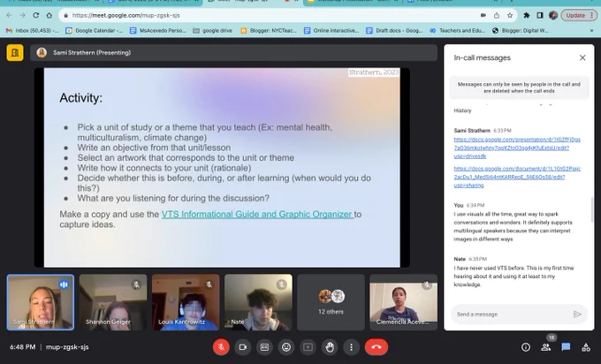
Task: Open the 12 others participants tile
Action: coord(331,302)
